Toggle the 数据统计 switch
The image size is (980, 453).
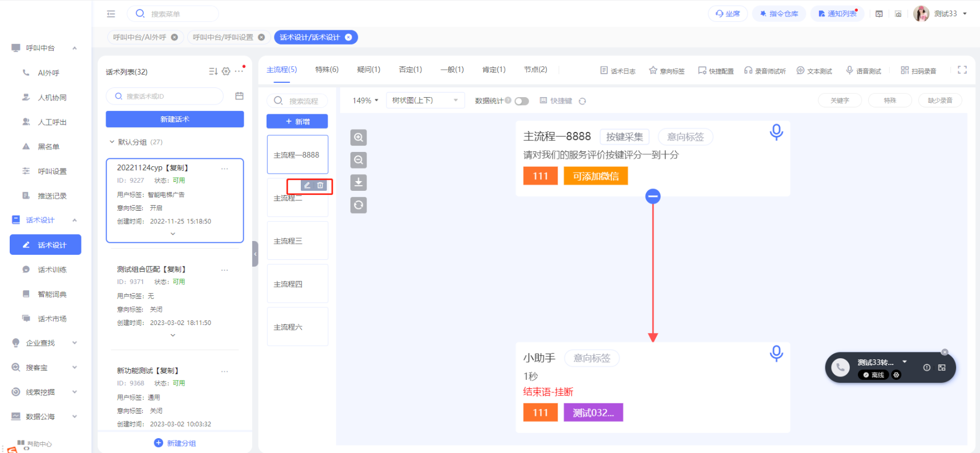coord(521,101)
